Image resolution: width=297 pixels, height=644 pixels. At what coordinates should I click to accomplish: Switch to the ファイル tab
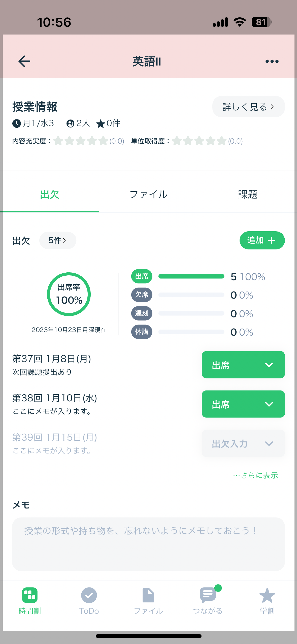point(148,194)
